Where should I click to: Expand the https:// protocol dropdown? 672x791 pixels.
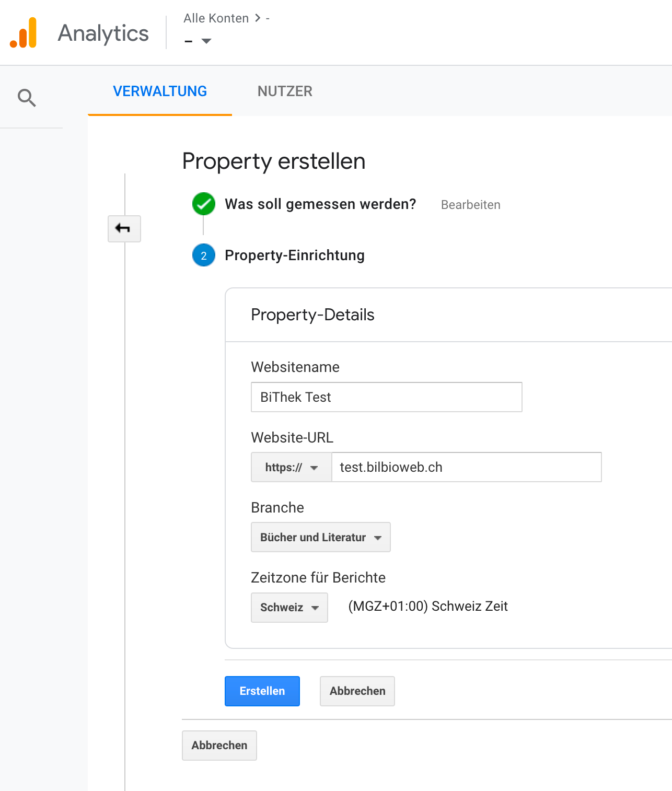click(291, 467)
